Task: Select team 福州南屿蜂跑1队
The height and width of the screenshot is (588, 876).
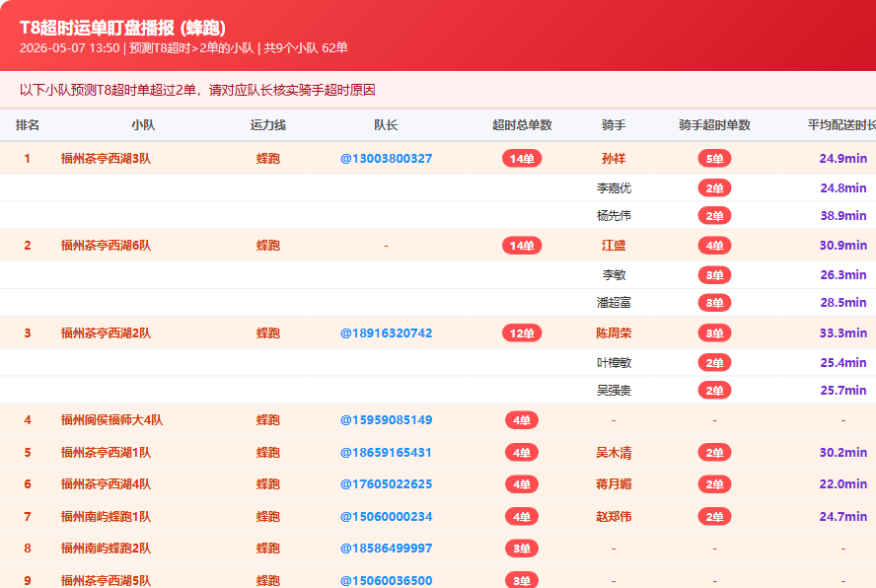Action: [x=107, y=516]
